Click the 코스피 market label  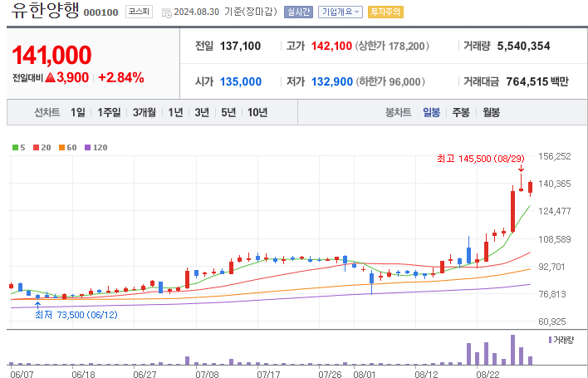pos(139,12)
